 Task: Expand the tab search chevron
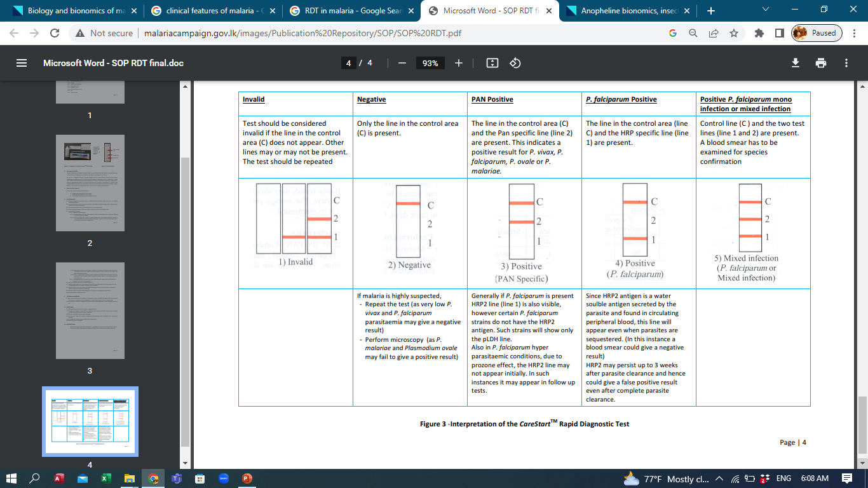click(x=765, y=10)
